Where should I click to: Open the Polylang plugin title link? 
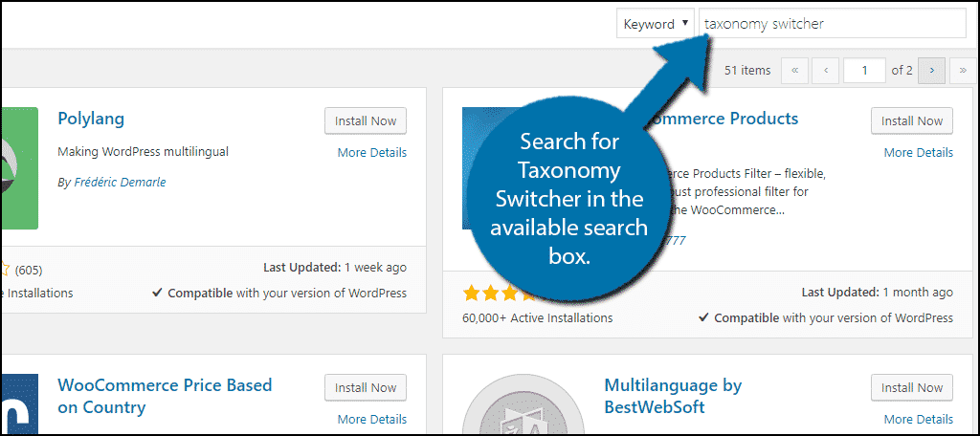point(91,119)
